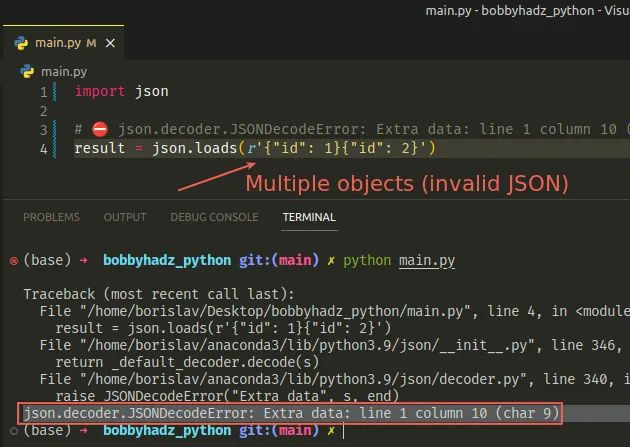This screenshot has width=630, height=447.
Task: Click underlined main.py link in terminal command
Action: click(427, 261)
